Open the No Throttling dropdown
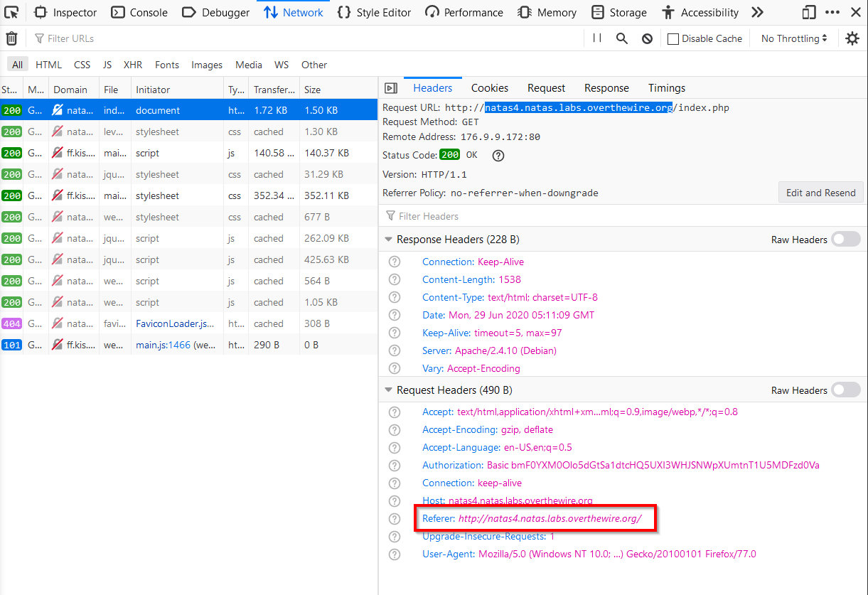Viewport: 868px width, 595px height. tap(793, 38)
